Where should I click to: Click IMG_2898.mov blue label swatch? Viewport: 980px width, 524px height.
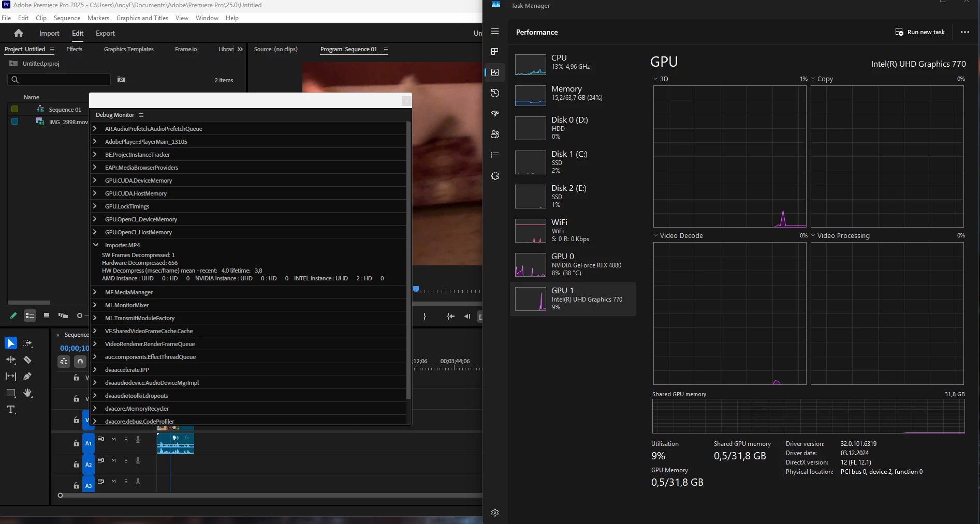pos(14,122)
